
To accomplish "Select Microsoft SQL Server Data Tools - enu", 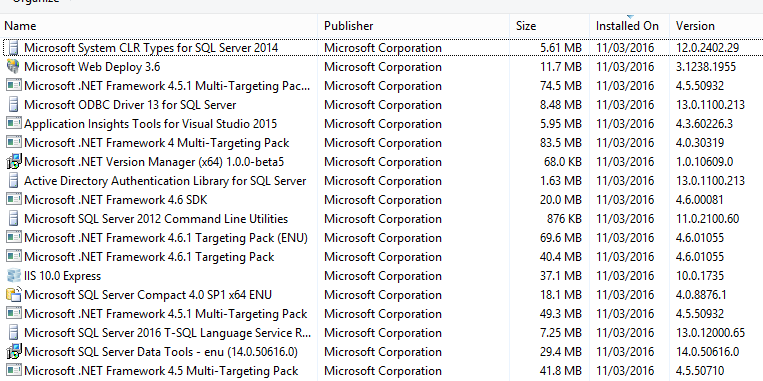I will click(x=161, y=351).
